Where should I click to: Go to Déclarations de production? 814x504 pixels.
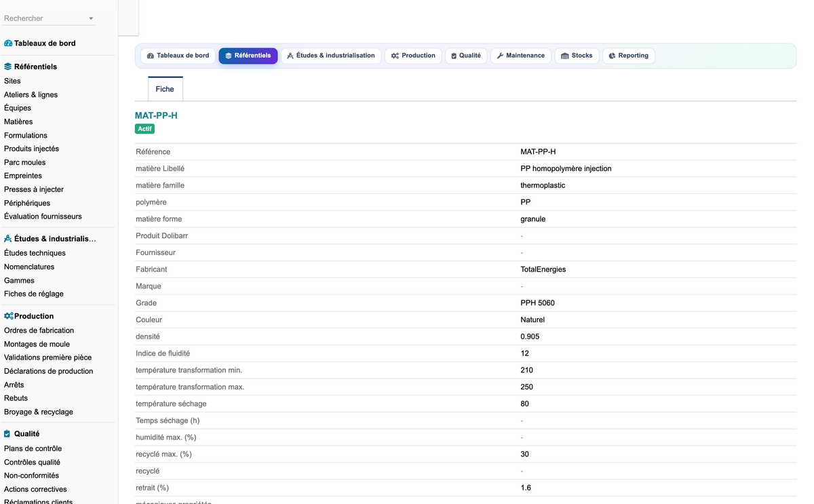click(x=49, y=371)
